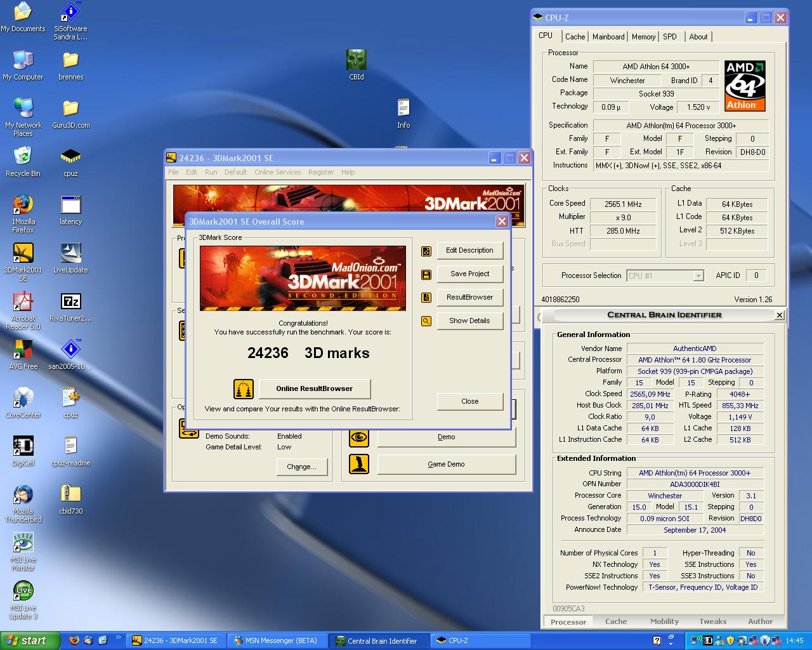The image size is (812, 650).
Task: Click the Game Demo button
Action: 446,464
